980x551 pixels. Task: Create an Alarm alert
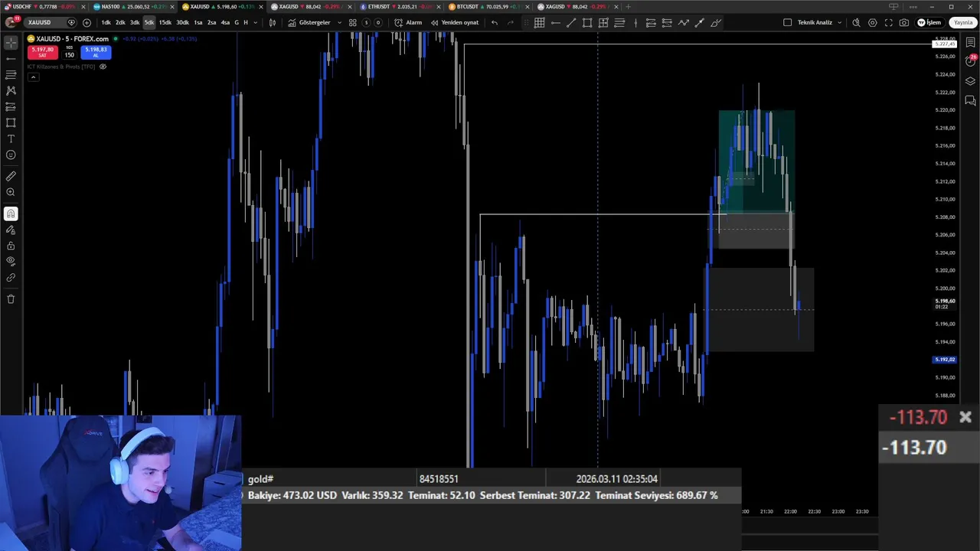[x=408, y=22]
